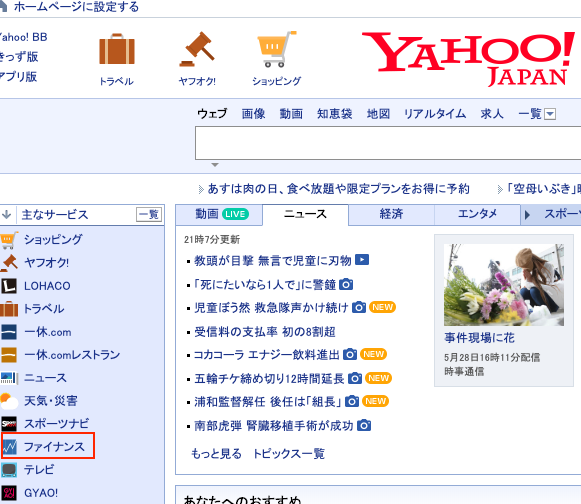Click the Yahoo! JAPAN logo

click(468, 59)
